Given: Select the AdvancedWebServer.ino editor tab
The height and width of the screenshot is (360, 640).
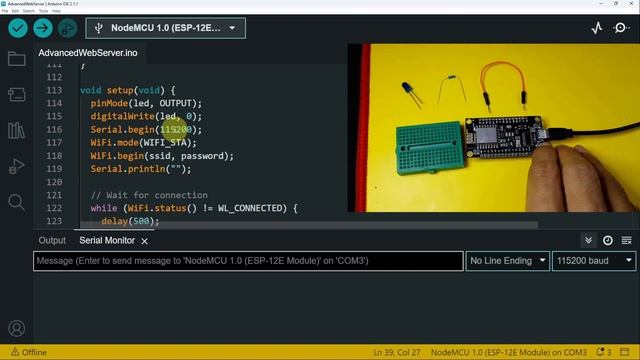Looking at the screenshot, I should tap(88, 53).
